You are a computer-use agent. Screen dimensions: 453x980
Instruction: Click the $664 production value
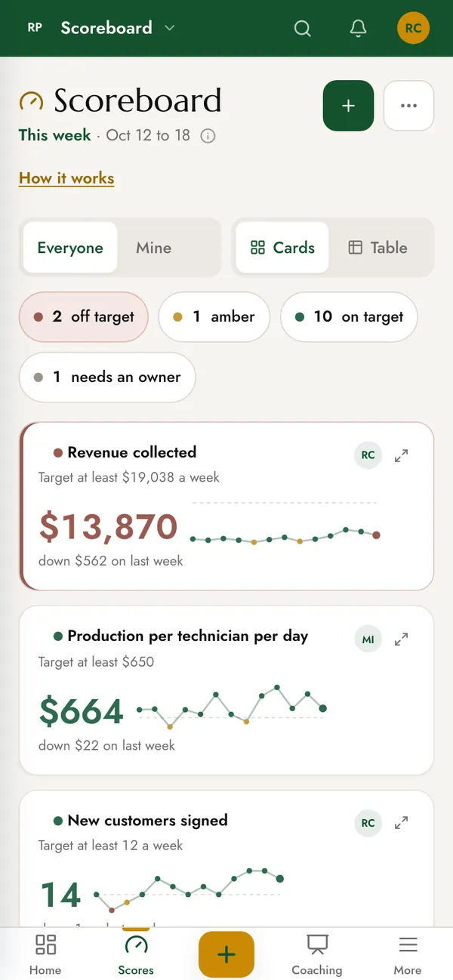[x=82, y=711]
